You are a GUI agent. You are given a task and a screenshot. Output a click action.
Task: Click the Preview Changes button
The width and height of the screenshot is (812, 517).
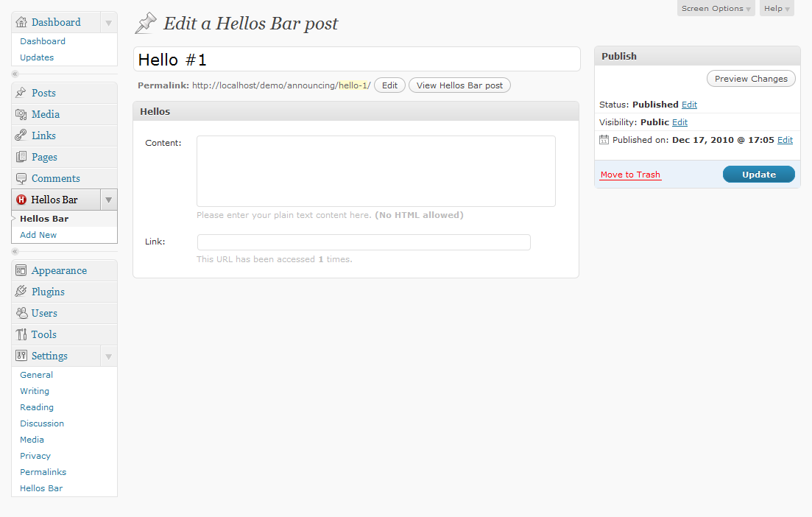tap(751, 79)
